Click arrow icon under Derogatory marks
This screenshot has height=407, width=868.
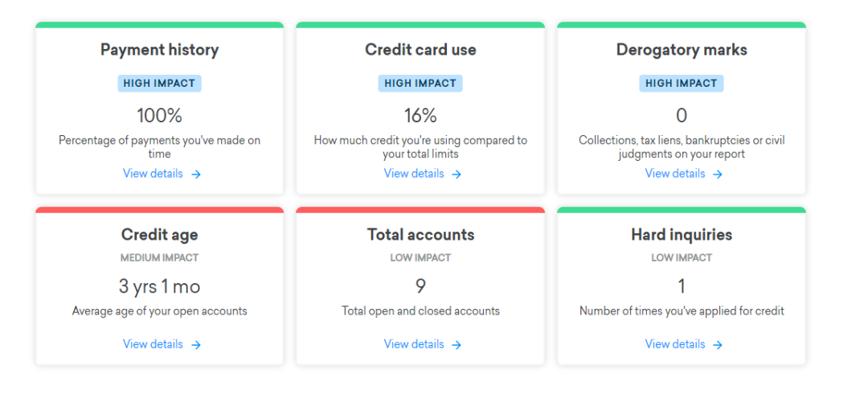click(718, 175)
